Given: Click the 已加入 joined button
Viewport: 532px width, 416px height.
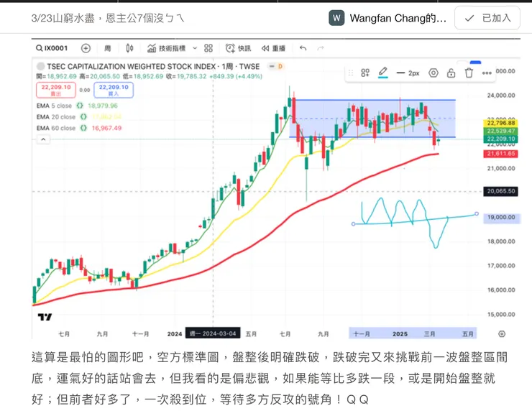Looking at the screenshot, I should [487, 18].
